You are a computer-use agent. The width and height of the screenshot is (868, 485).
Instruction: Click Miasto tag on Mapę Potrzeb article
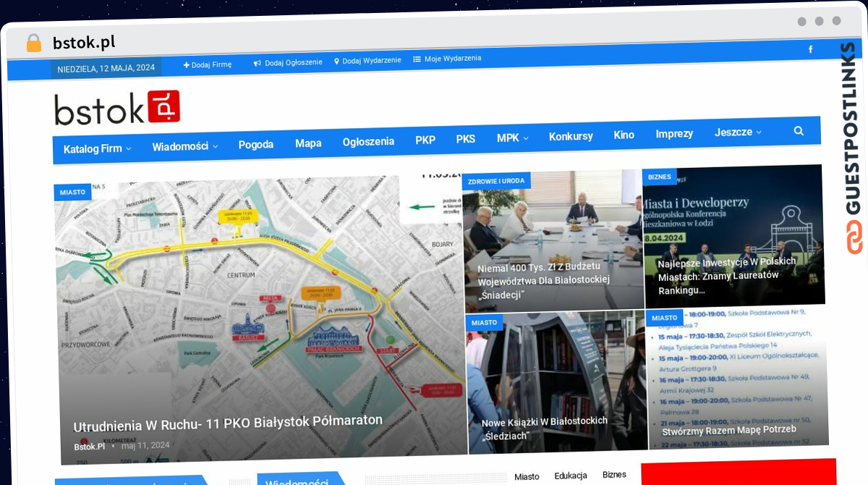click(x=664, y=318)
